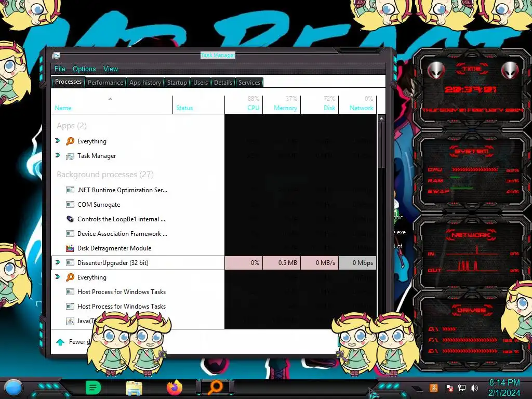Switch to the Users tab
Viewport: 532px width, 399px height.
coord(201,83)
